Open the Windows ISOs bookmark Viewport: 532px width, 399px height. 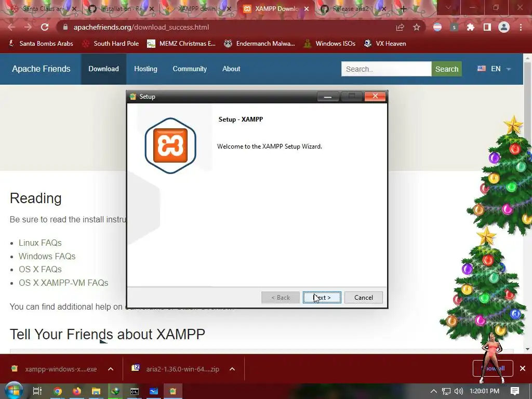329,44
